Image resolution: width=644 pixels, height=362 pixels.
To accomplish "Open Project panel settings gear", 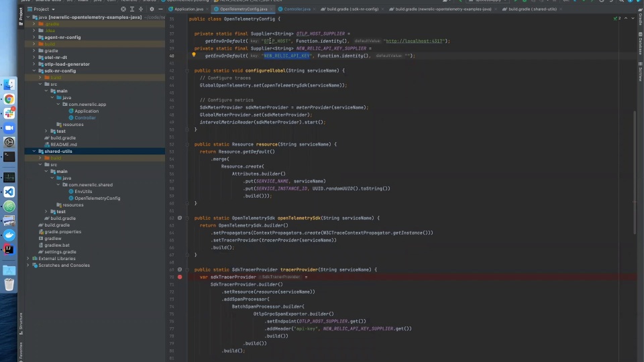I will tap(152, 9).
